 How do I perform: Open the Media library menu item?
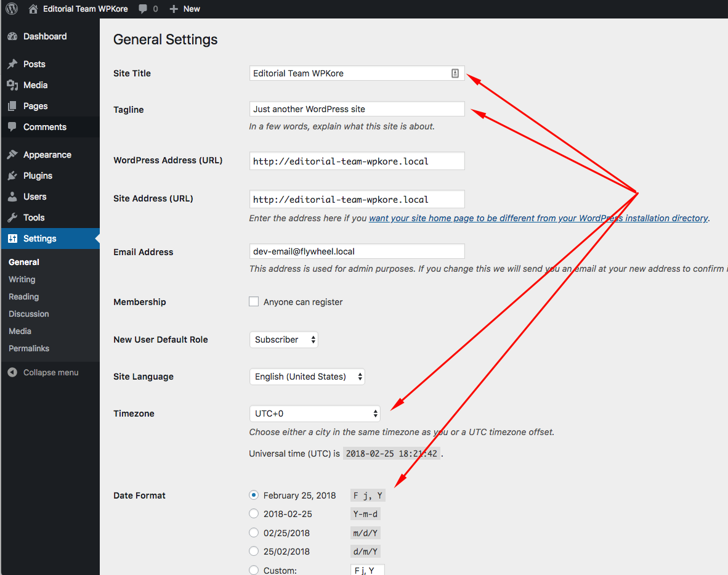35,85
